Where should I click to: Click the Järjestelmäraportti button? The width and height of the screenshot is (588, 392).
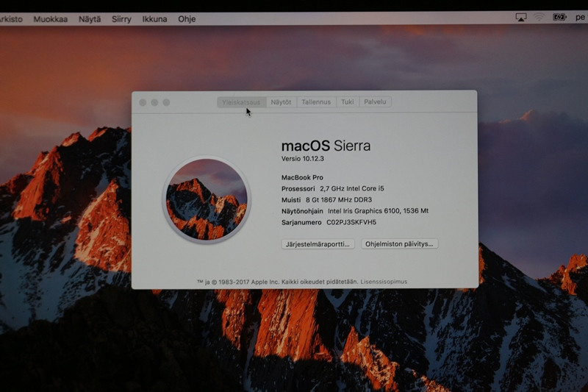[x=318, y=244]
